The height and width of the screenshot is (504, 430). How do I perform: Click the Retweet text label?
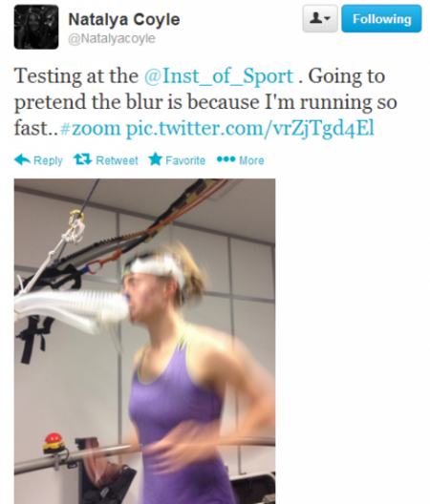pos(118,160)
